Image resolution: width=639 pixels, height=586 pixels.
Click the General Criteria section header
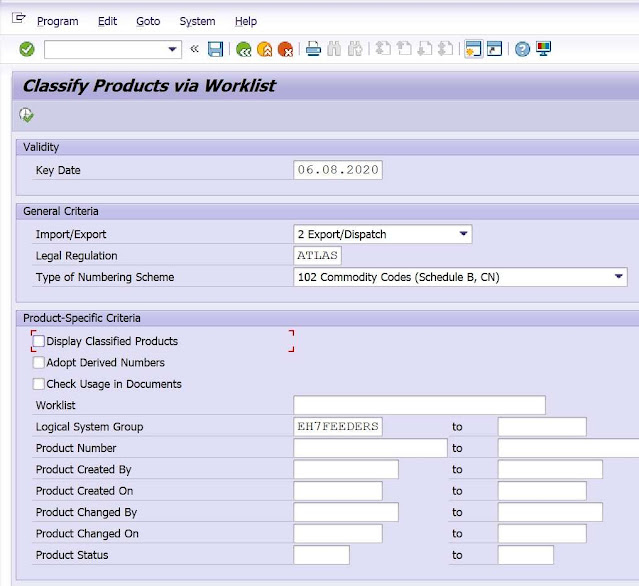tap(328, 211)
